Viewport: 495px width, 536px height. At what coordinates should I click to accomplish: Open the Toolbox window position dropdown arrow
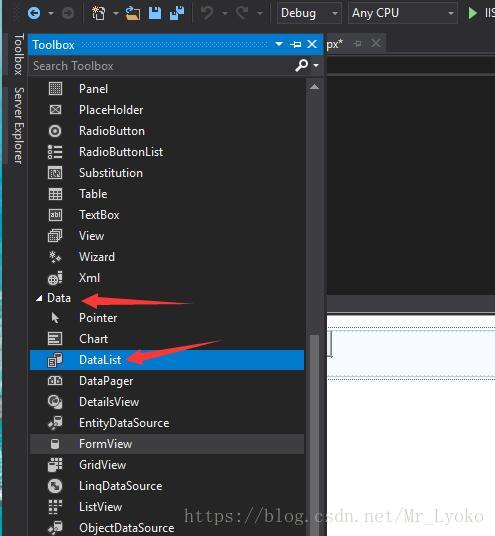click(279, 44)
